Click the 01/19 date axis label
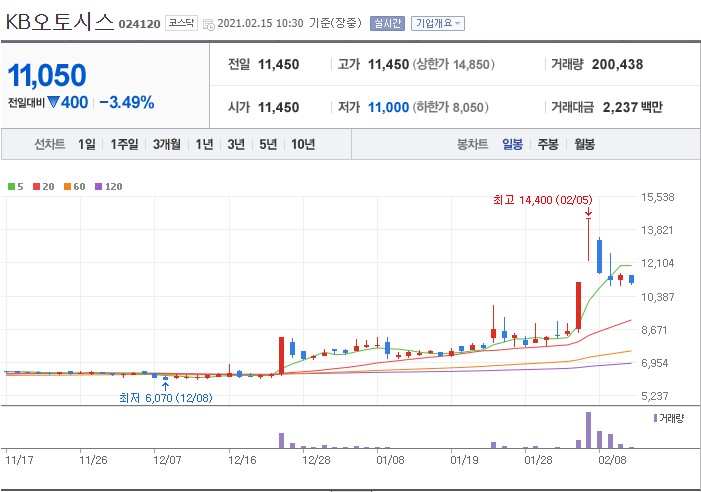The width and height of the screenshot is (701, 492). coord(465,460)
